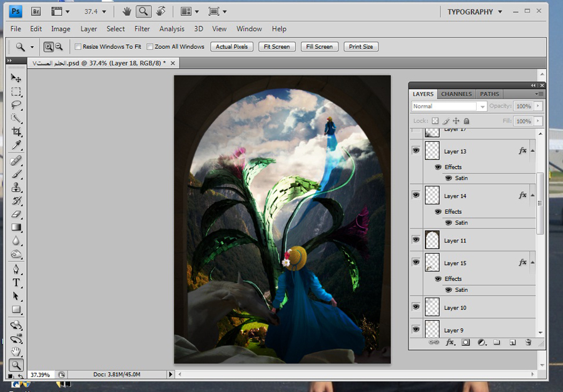
Task: Select the Path Selection arrow tool
Action: click(x=16, y=296)
